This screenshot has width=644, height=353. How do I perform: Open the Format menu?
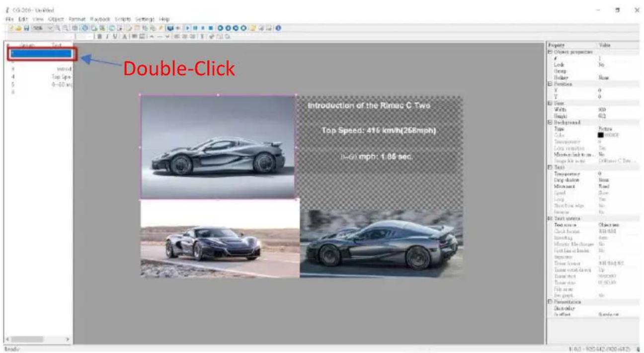pos(77,19)
